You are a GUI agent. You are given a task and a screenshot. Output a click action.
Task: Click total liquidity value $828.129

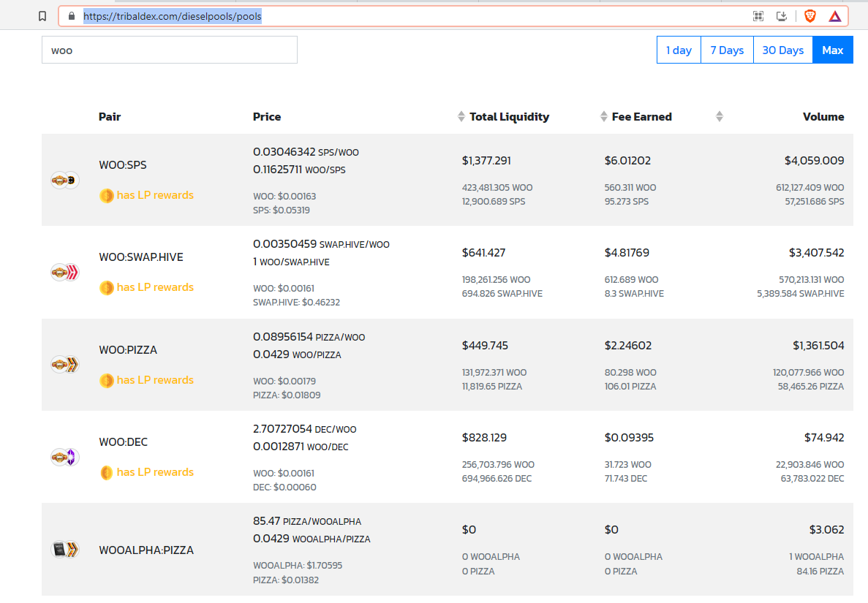click(x=484, y=438)
